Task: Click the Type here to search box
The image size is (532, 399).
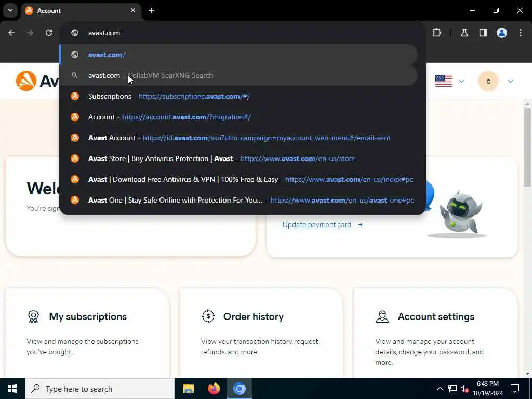Action: (x=100, y=389)
